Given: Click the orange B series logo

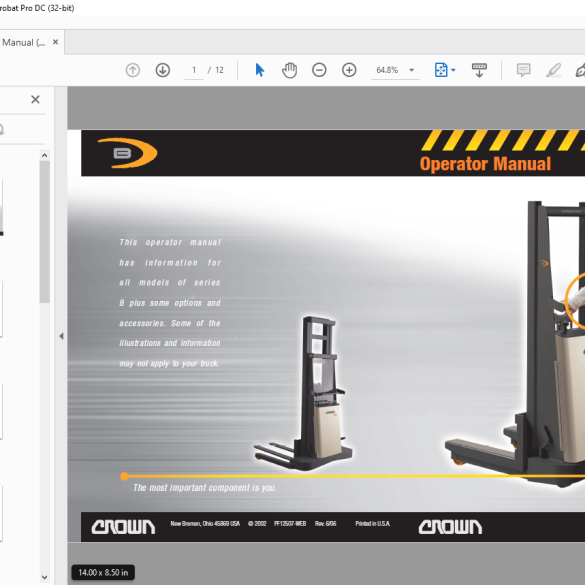Looking at the screenshot, I should 127,153.
